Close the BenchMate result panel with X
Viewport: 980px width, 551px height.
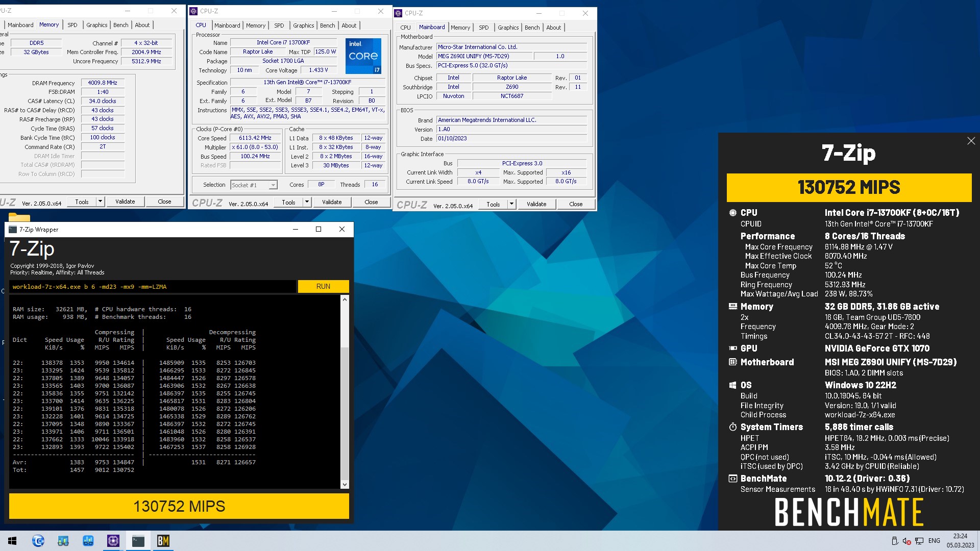point(971,141)
